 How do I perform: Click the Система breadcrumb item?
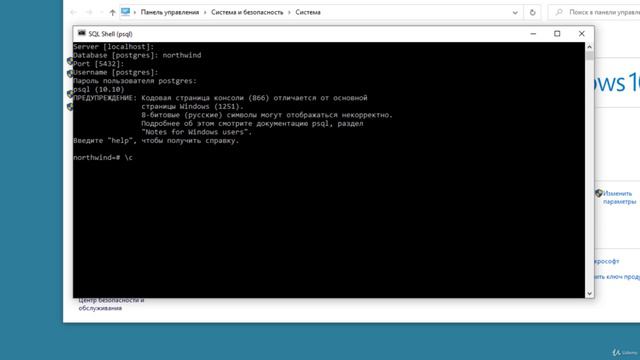(308, 12)
